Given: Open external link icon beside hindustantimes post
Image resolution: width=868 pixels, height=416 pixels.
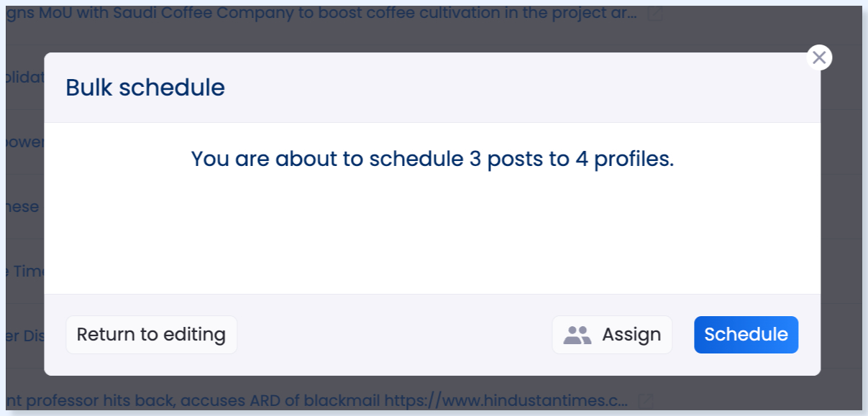Looking at the screenshot, I should tap(646, 400).
